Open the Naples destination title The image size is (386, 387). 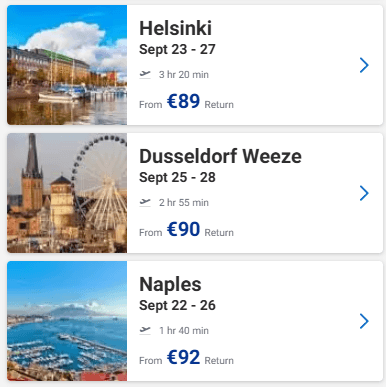tap(170, 284)
